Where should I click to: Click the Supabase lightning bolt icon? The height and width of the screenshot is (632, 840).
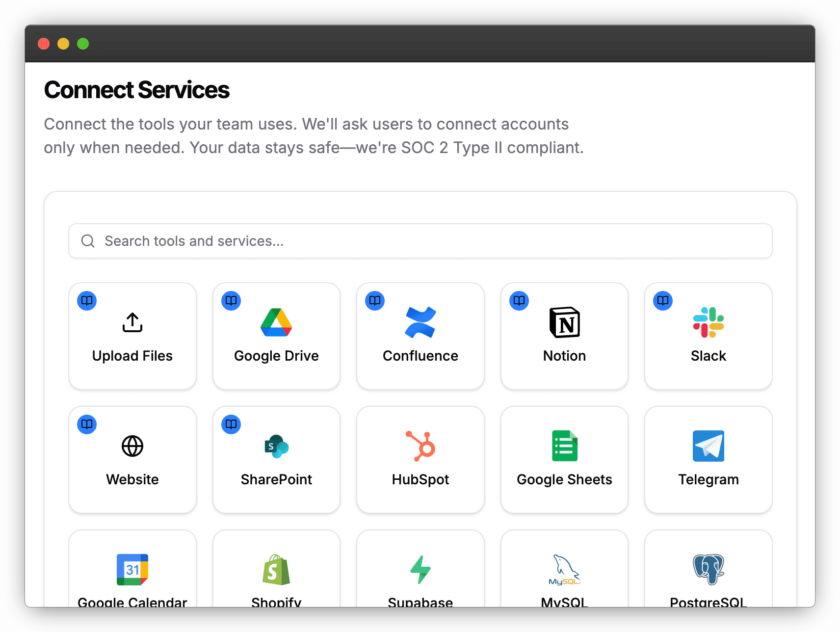click(x=420, y=570)
